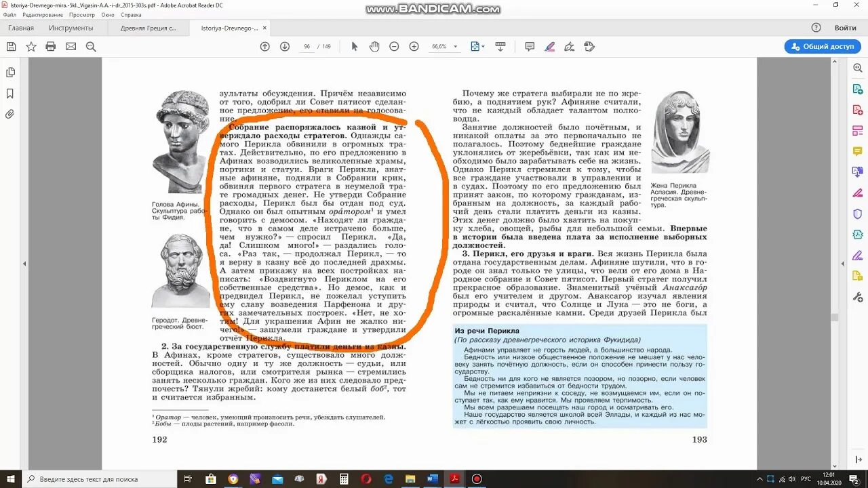Screen dimensions: 868x488
Task: Open the Справка menu
Action: pyautogui.click(x=131, y=15)
